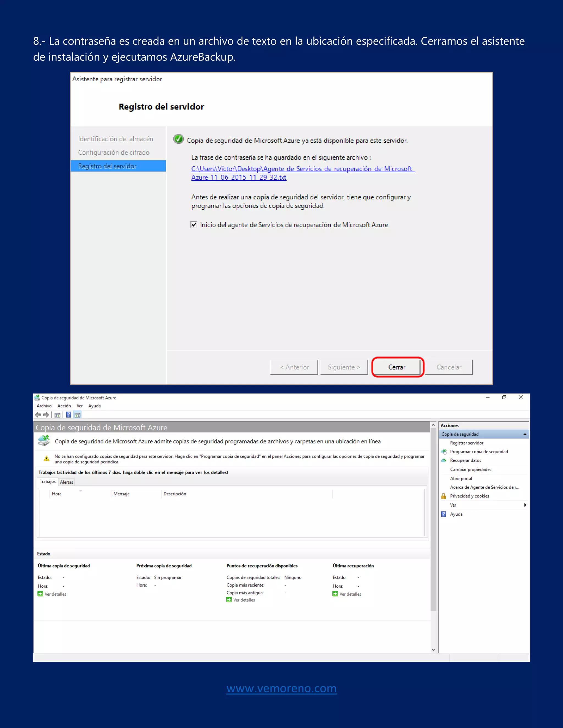The width and height of the screenshot is (563, 728).
Task: Restore the Azure Backup window
Action: [x=504, y=397]
